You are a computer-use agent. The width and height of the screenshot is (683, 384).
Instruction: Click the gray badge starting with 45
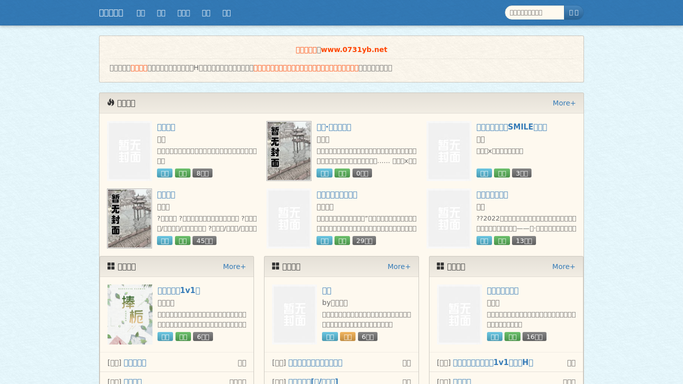[204, 241]
